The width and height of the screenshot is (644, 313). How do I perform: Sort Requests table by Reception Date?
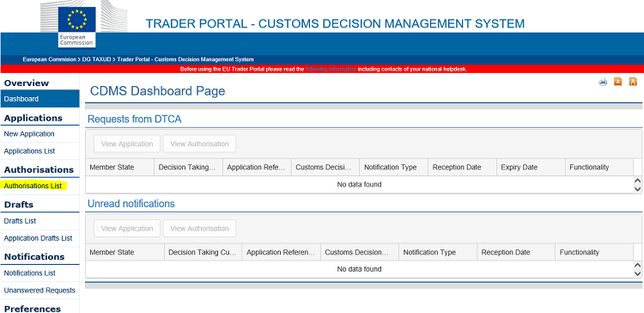pos(462,168)
